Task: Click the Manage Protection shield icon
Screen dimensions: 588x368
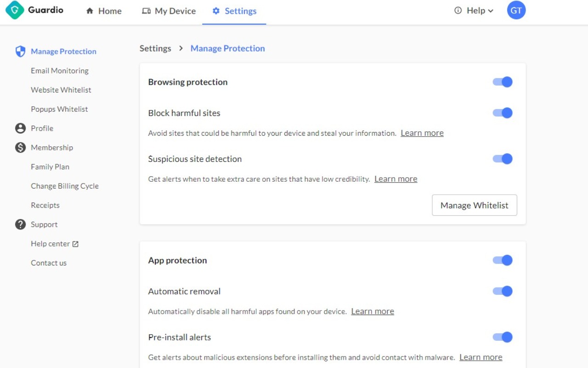Action: point(20,52)
